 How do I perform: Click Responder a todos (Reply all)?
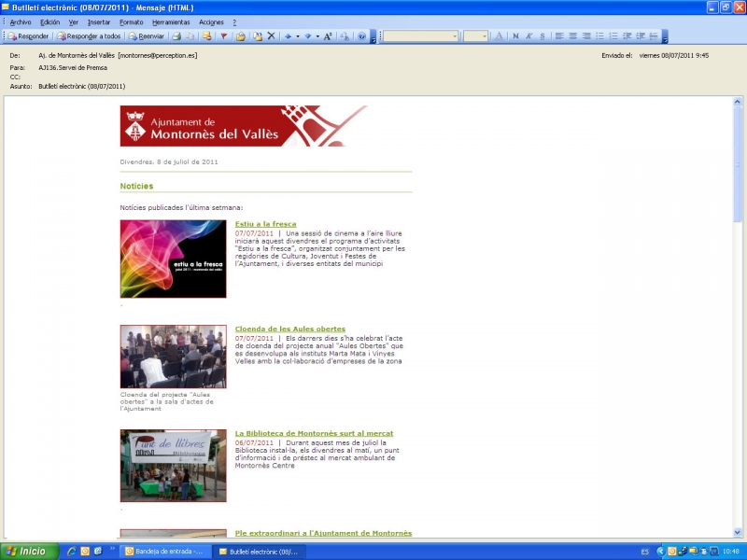tap(89, 36)
